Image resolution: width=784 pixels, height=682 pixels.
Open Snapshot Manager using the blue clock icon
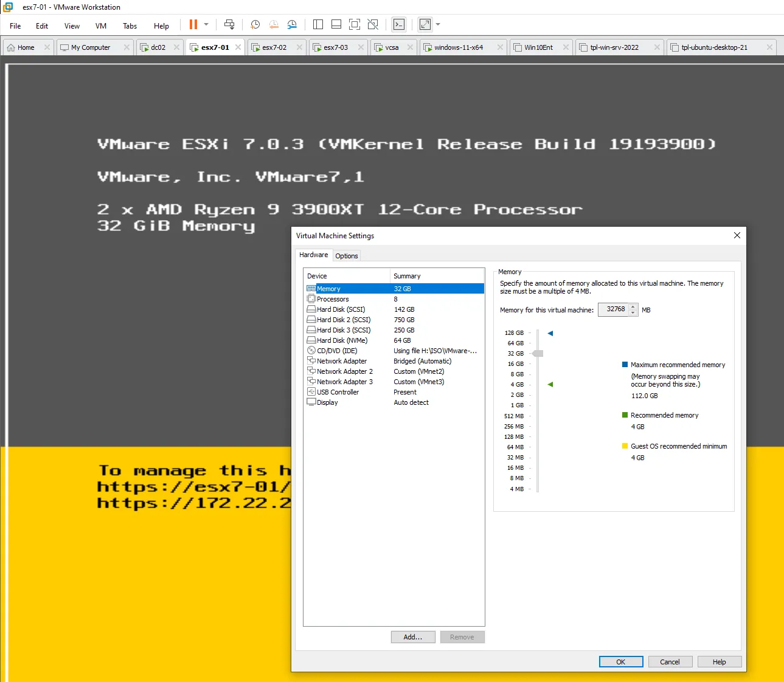(292, 24)
